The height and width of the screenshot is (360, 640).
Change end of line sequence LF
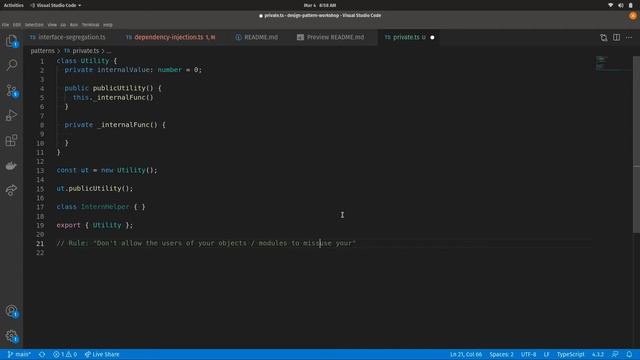(547, 354)
